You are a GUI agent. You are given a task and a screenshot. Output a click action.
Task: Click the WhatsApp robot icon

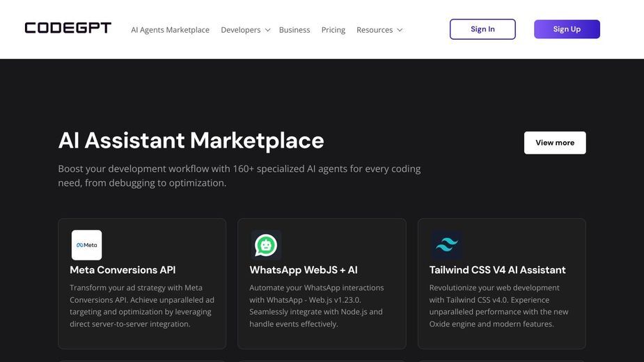[266, 245]
